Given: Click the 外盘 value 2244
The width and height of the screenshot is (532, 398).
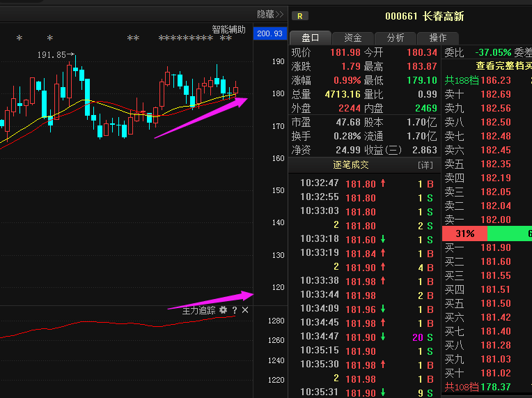Looking at the screenshot, I should (350, 108).
